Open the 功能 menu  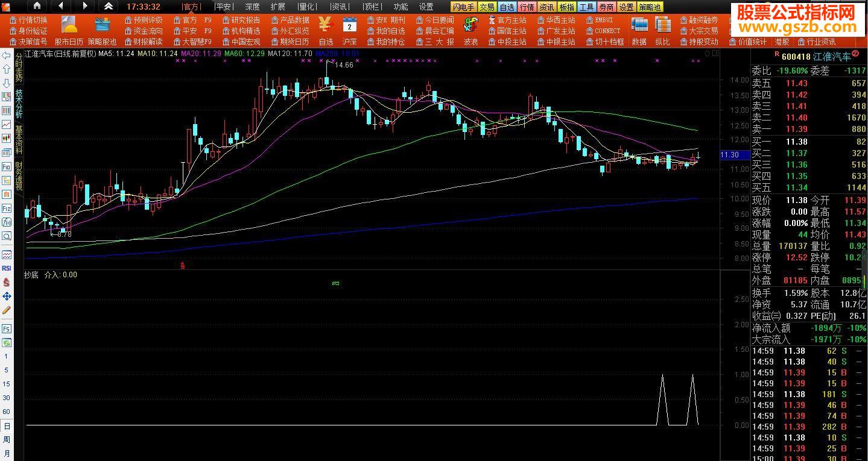[401, 7]
